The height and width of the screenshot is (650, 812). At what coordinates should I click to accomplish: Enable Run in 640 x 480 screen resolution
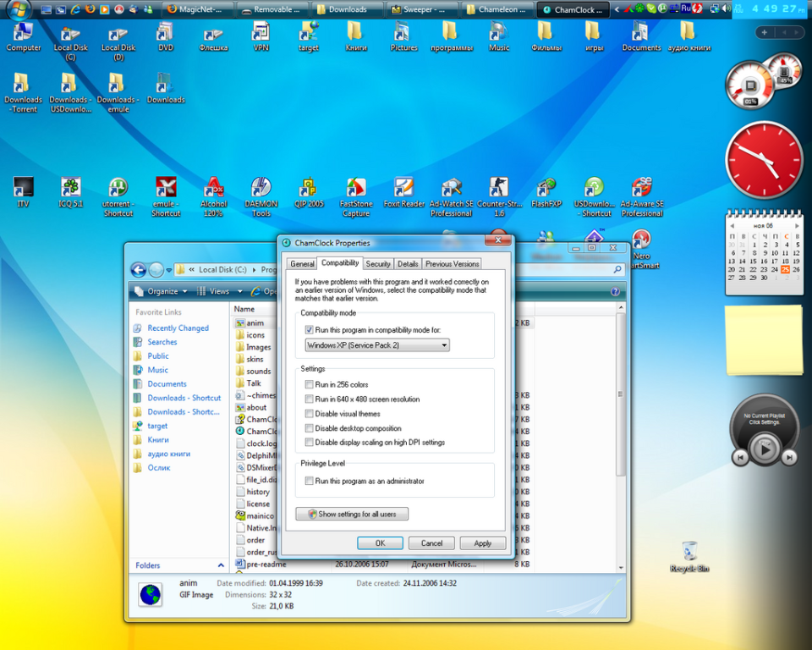point(310,399)
